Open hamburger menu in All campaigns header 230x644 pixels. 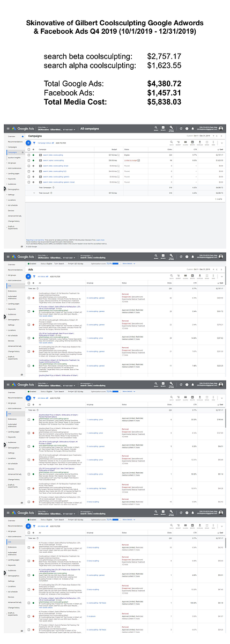tap(4, 128)
